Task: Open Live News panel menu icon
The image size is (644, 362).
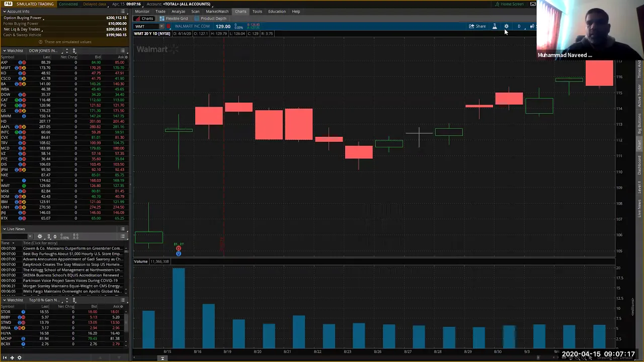Action: pyautogui.click(x=123, y=229)
